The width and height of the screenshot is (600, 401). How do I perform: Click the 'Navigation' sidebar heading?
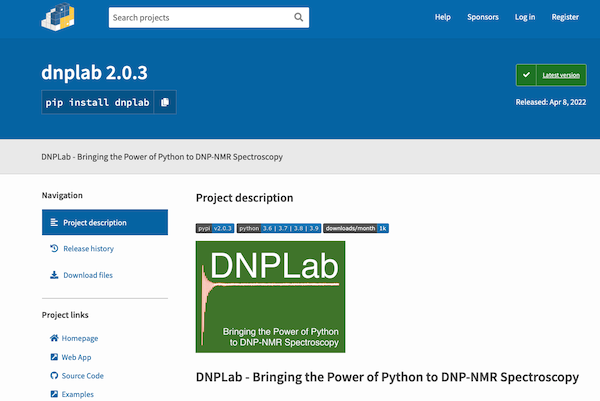coord(62,195)
